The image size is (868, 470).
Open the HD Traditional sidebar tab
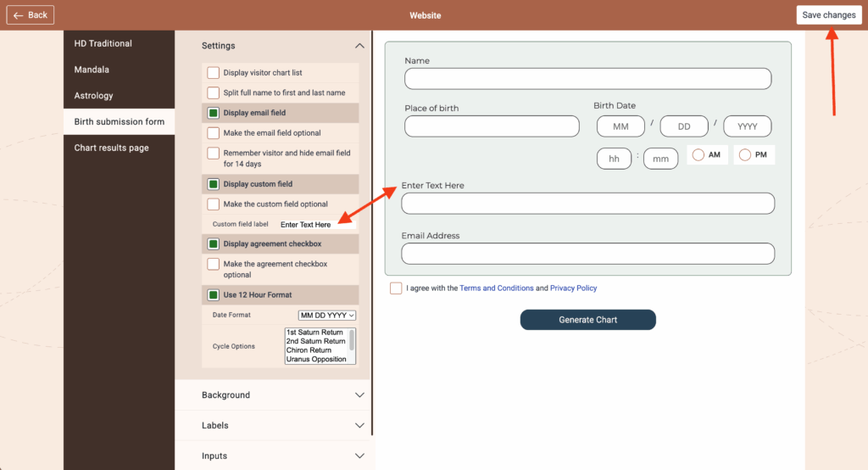(103, 43)
